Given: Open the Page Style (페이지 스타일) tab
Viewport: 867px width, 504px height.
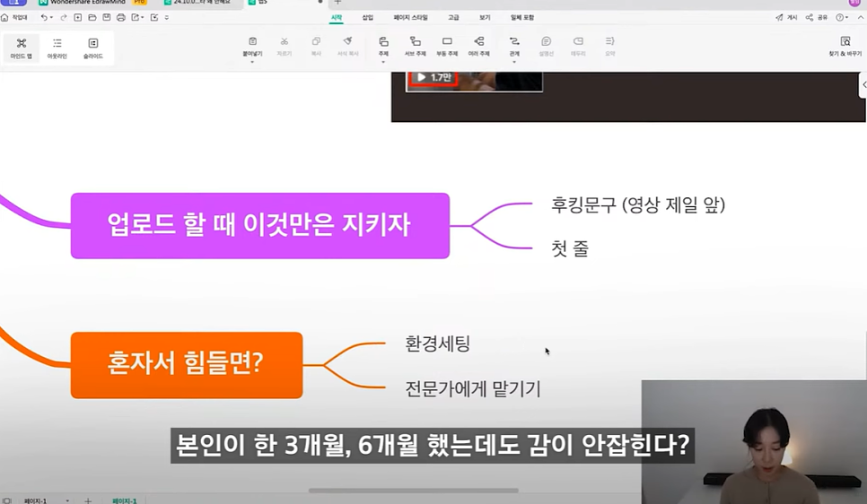Looking at the screenshot, I should (410, 18).
